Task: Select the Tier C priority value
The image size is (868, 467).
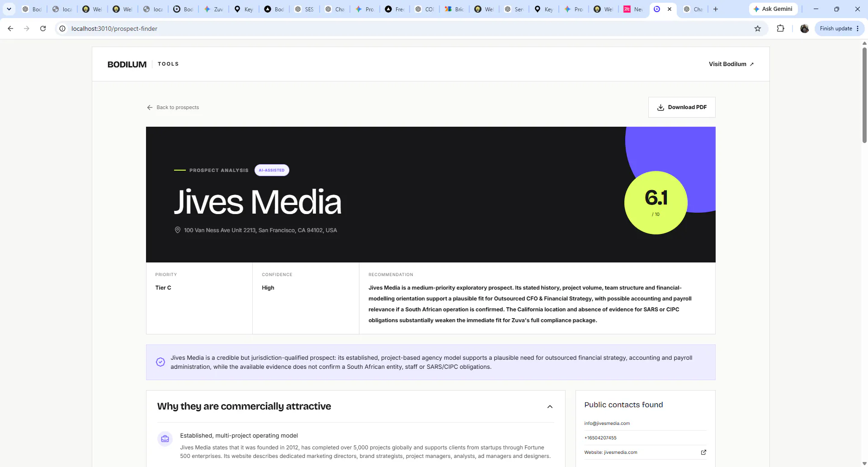Action: [163, 288]
